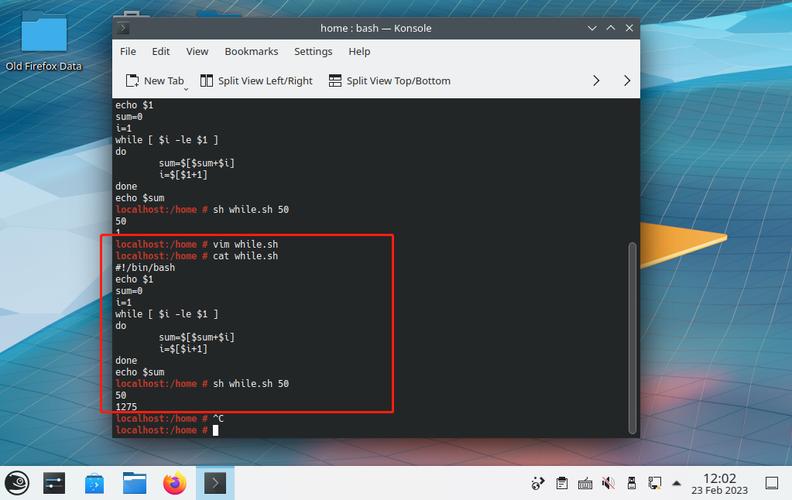Open System Settings from the taskbar

pos(54,483)
